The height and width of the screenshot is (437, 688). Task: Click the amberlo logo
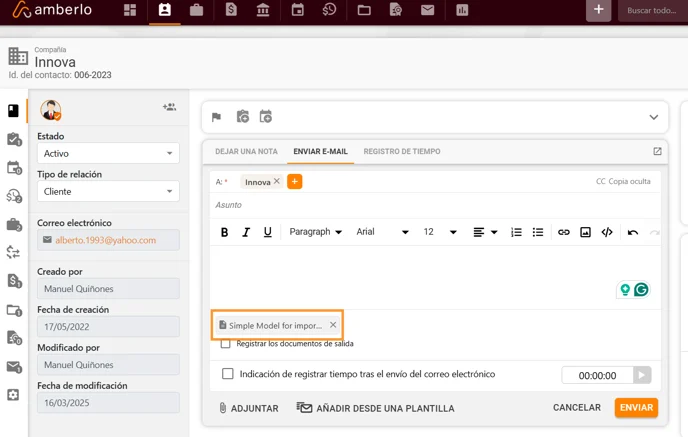(x=52, y=10)
